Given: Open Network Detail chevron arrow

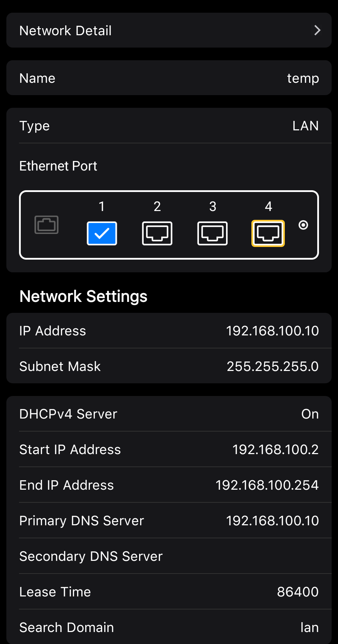Looking at the screenshot, I should coord(317,30).
